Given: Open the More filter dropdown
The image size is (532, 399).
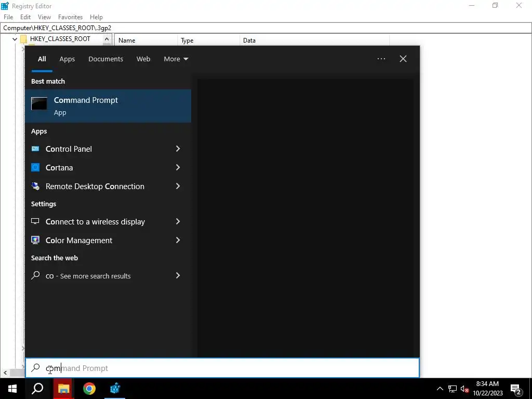Looking at the screenshot, I should pyautogui.click(x=176, y=59).
